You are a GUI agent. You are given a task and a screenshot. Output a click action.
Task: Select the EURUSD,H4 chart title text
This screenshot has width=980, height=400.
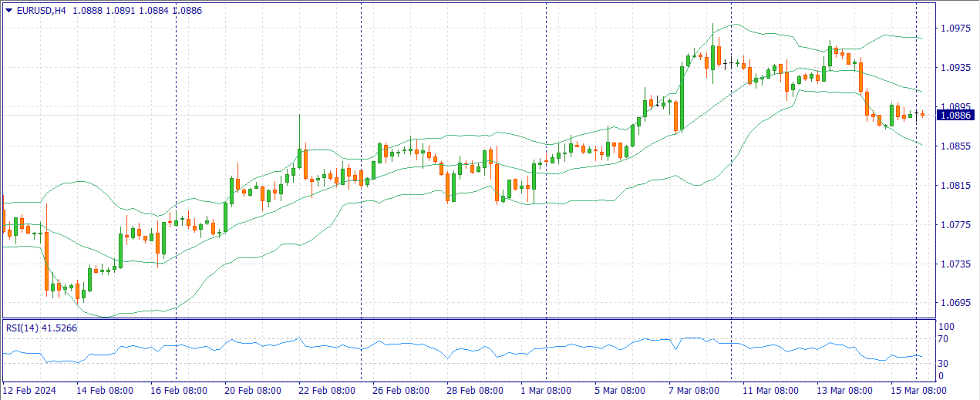coord(42,11)
